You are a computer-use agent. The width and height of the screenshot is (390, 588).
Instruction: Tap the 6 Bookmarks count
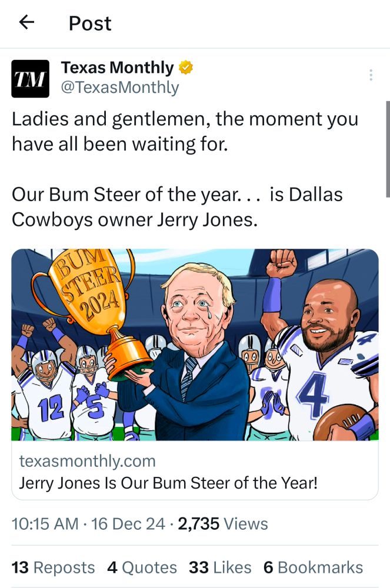click(313, 567)
